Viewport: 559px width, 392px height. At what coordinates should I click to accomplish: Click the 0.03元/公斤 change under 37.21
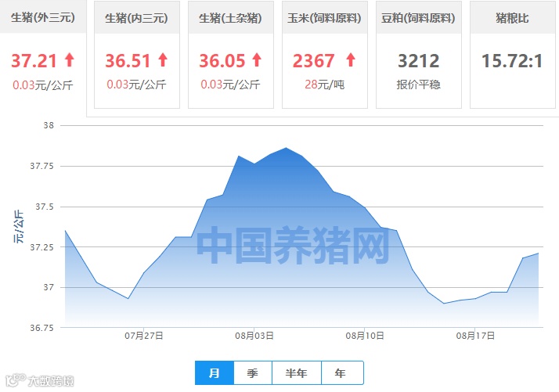(x=43, y=85)
